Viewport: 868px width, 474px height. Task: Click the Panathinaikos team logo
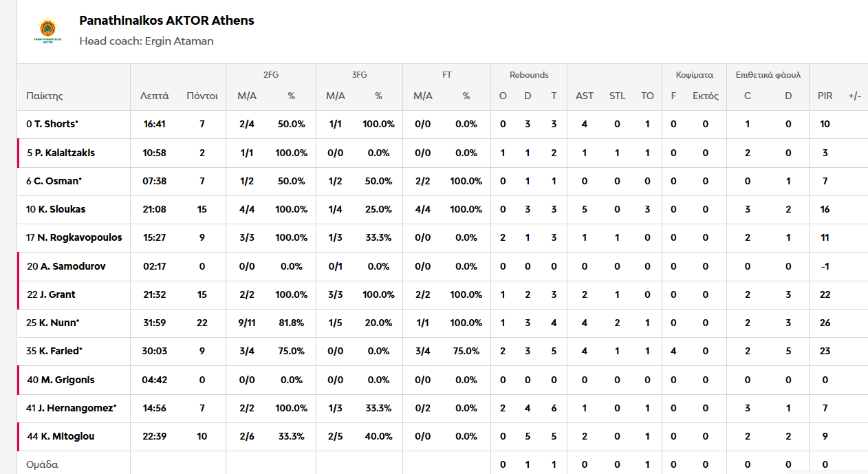click(47, 31)
